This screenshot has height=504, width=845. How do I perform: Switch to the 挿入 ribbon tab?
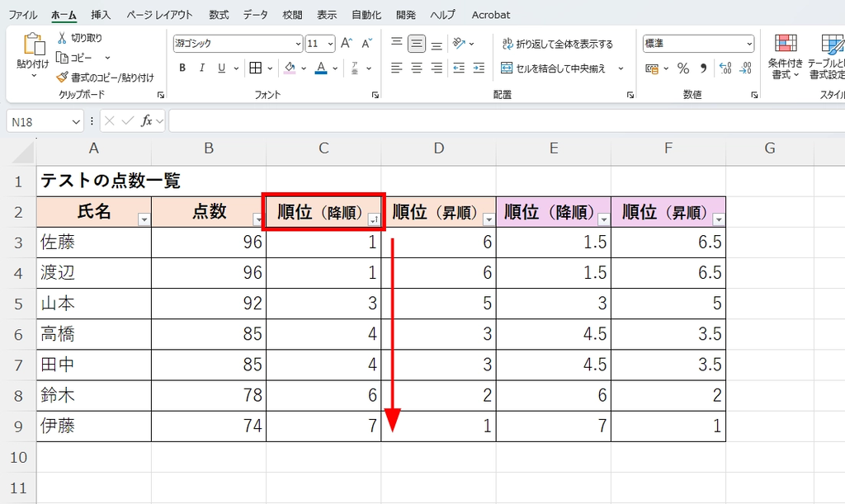pyautogui.click(x=100, y=14)
